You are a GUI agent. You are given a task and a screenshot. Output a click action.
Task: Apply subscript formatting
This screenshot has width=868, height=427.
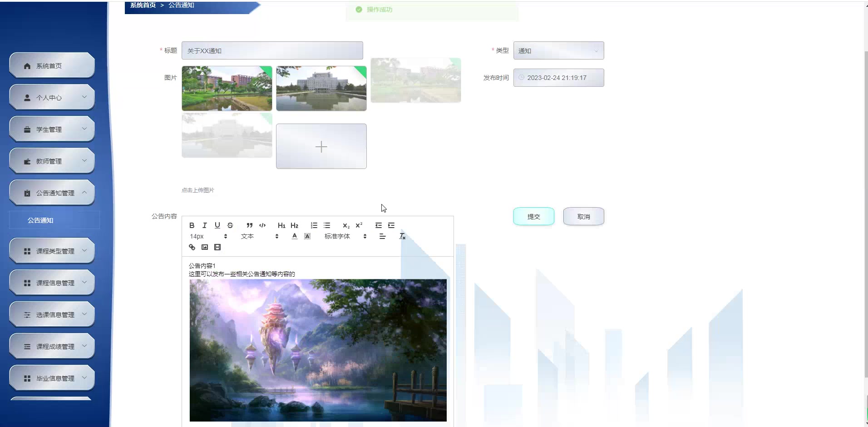tap(346, 225)
